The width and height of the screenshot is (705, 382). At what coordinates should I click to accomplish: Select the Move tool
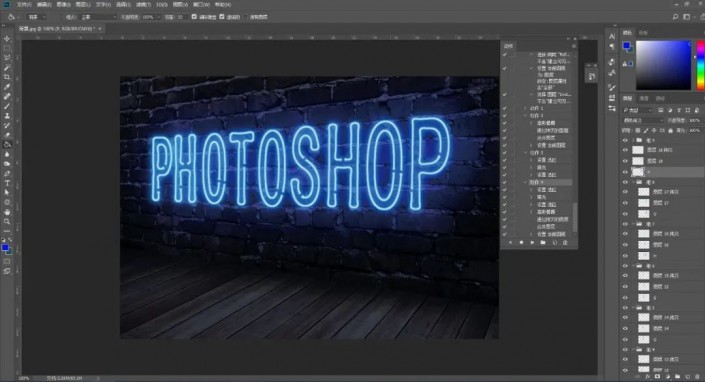coord(7,39)
